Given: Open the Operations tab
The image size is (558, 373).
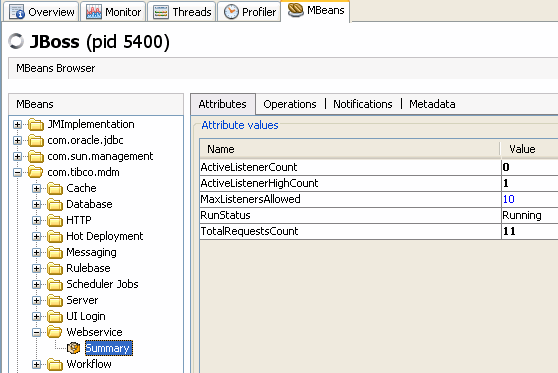Looking at the screenshot, I should click(290, 104).
